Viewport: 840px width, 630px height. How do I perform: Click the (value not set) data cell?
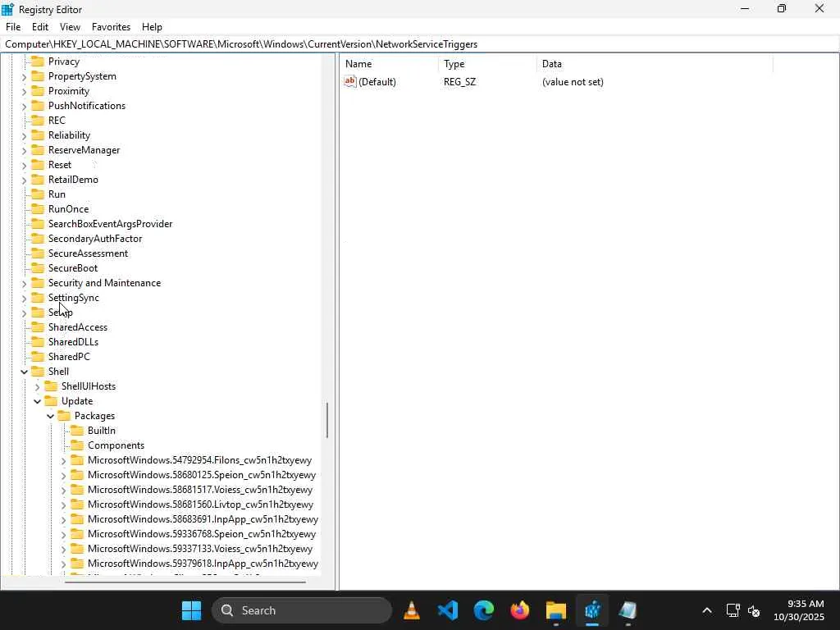coord(573,81)
